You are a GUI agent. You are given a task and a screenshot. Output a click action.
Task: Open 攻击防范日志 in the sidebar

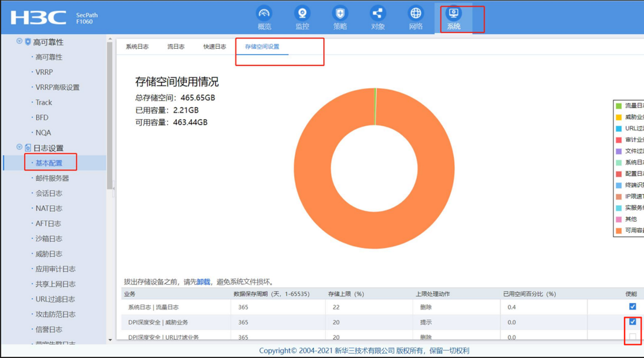tap(55, 314)
